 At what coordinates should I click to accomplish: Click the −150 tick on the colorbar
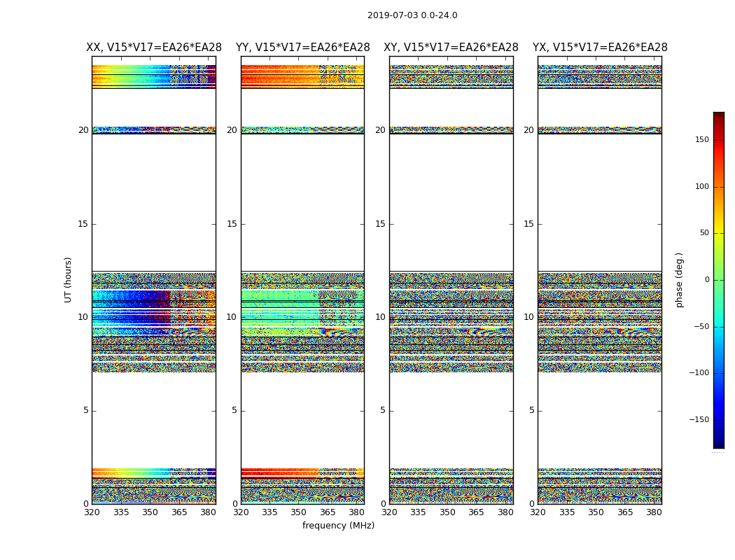click(x=699, y=419)
